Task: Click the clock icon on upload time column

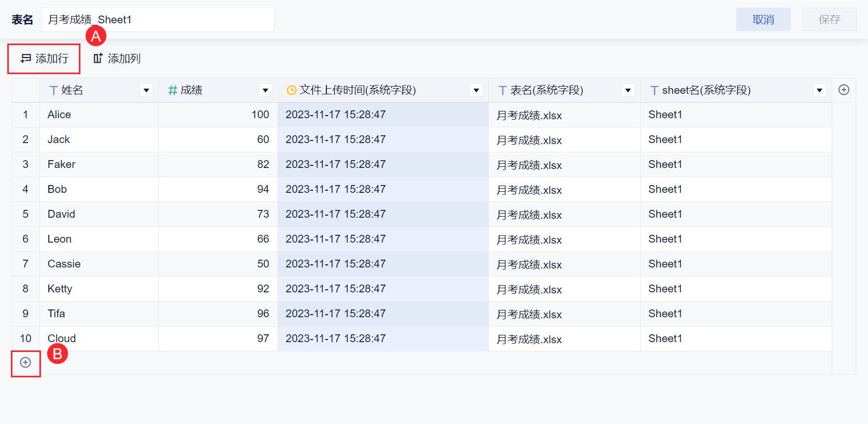Action: pyautogui.click(x=292, y=91)
